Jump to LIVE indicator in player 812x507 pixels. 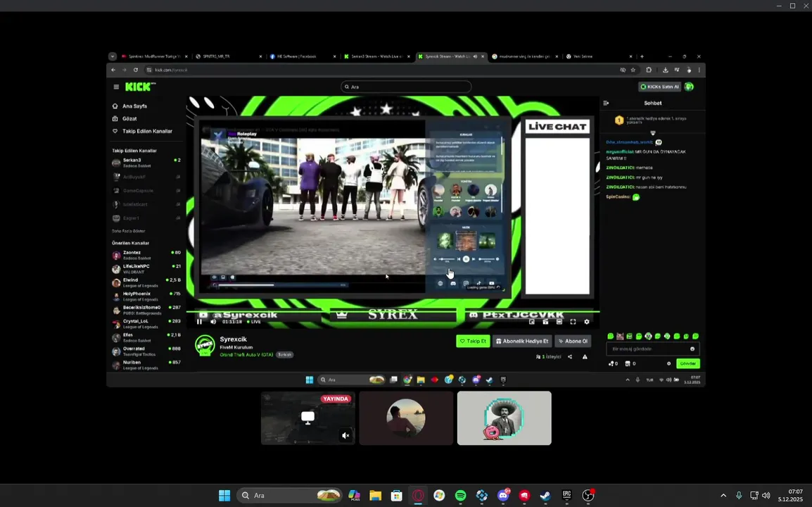pos(254,321)
